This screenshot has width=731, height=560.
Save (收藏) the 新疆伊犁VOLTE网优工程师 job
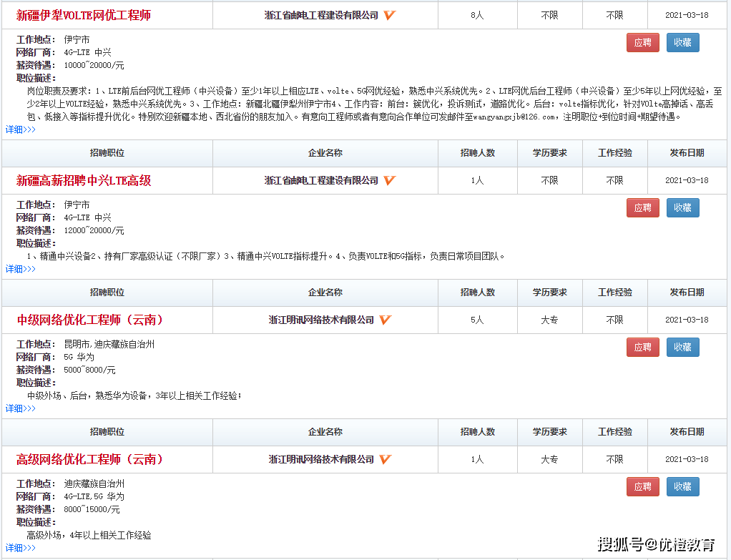(683, 42)
